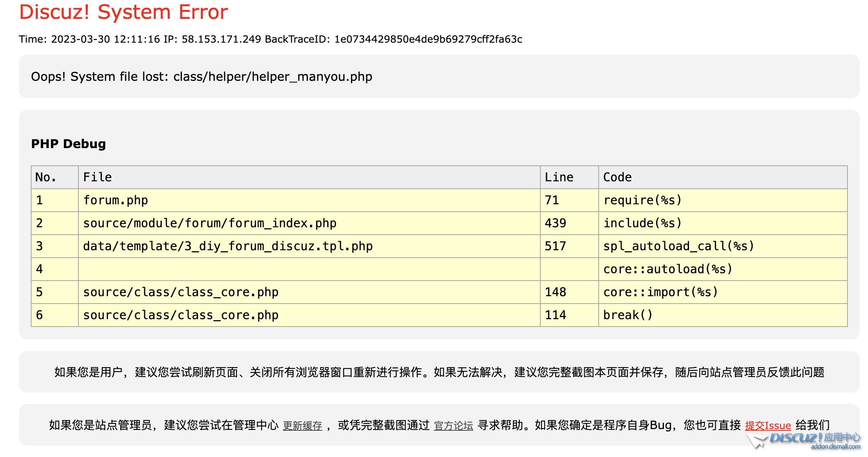
Task: Click the 3_diy_forum_discuz.tpl.php row
Action: [x=227, y=246]
